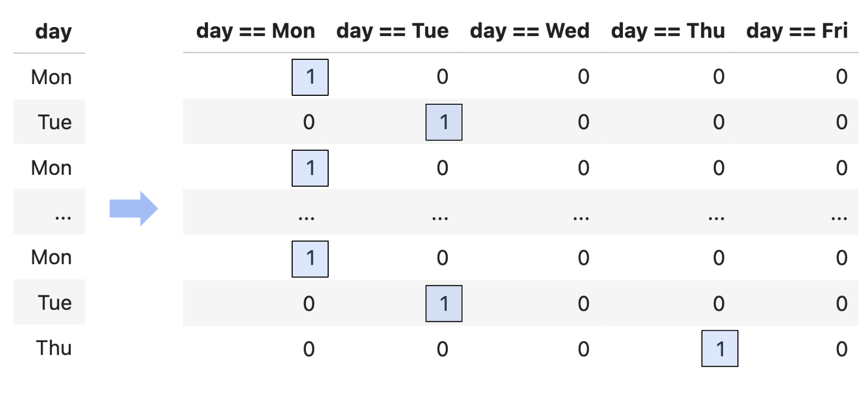Click the Thu row's zero under "day == Mon"

(x=309, y=349)
